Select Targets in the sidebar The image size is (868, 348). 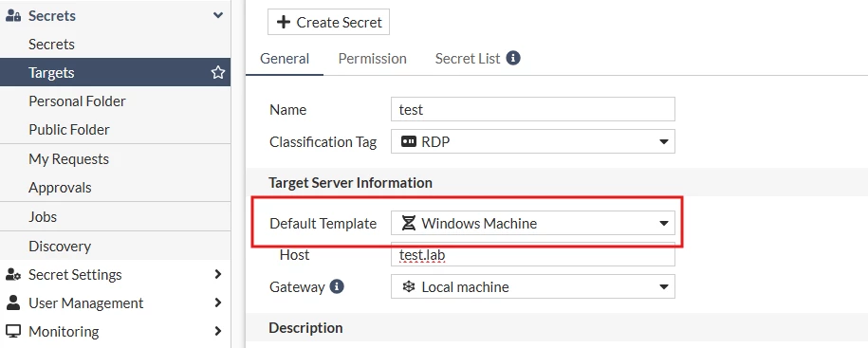(115, 72)
